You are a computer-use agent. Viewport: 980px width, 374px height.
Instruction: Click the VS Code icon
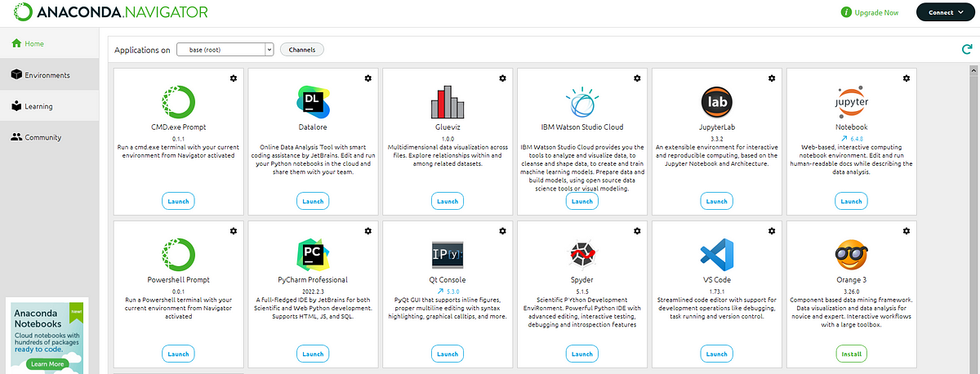716,255
